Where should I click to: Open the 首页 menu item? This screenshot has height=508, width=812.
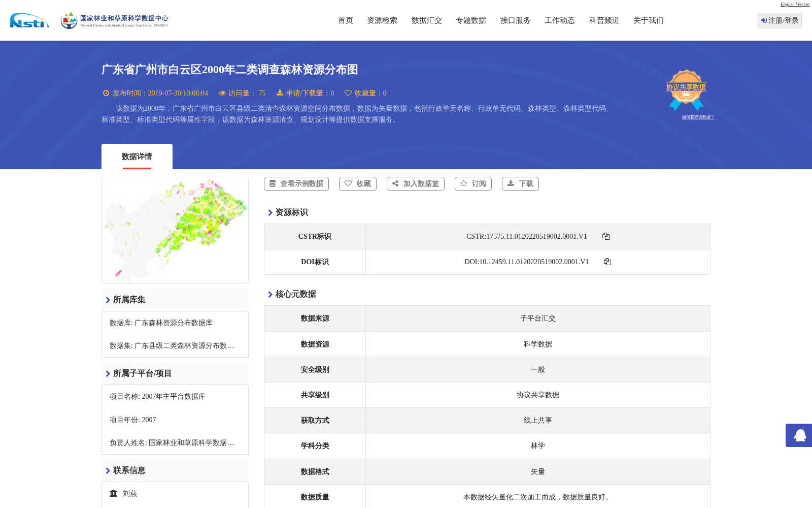click(x=346, y=20)
